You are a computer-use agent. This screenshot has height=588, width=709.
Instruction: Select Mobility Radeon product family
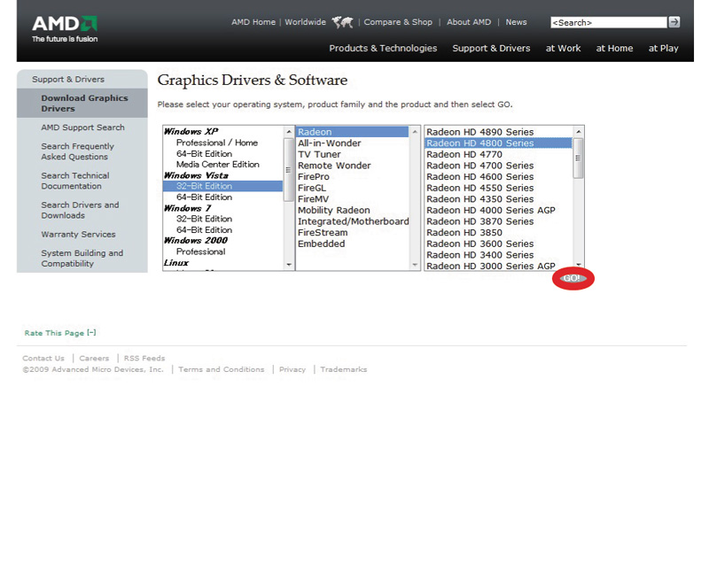(x=334, y=210)
